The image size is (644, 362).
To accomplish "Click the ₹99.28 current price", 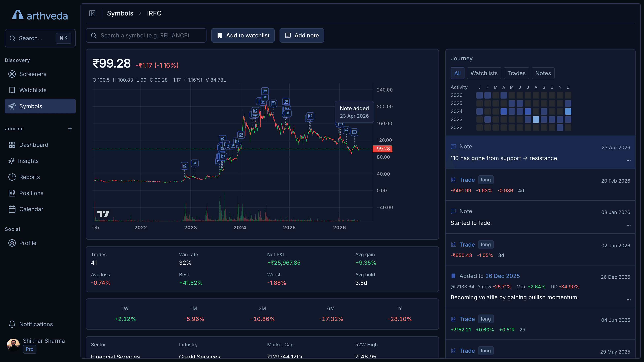I will (x=111, y=63).
